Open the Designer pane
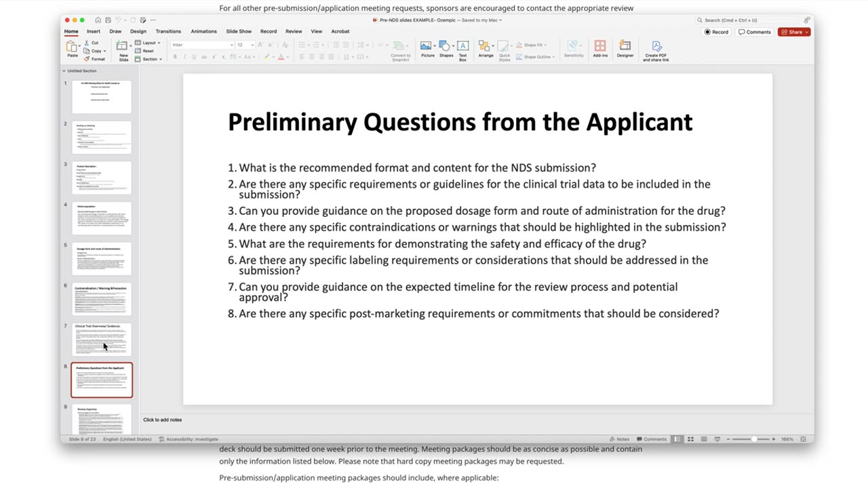 click(625, 49)
